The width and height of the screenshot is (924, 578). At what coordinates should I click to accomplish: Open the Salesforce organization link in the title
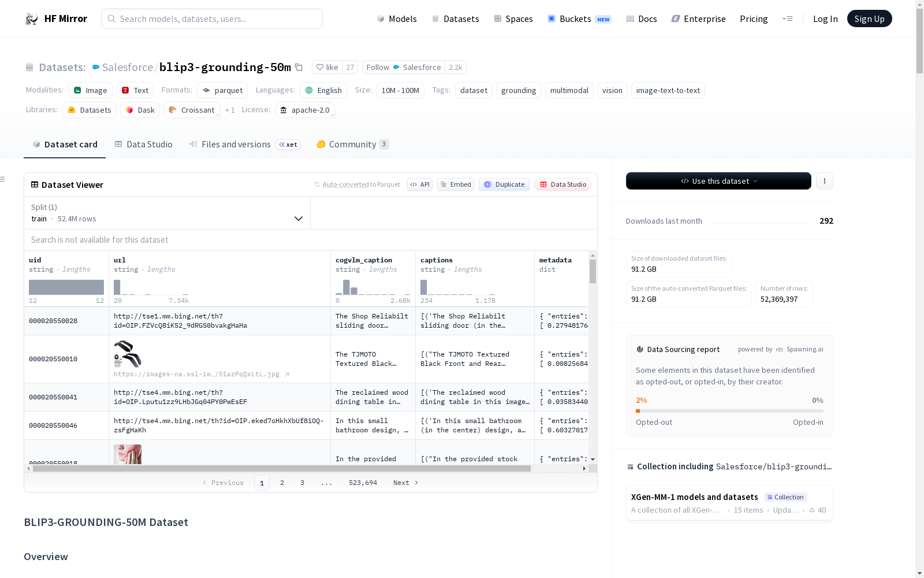click(x=128, y=67)
